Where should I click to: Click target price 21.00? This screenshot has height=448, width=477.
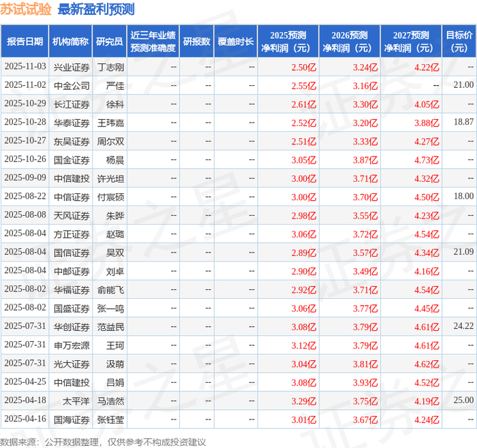coord(463,85)
